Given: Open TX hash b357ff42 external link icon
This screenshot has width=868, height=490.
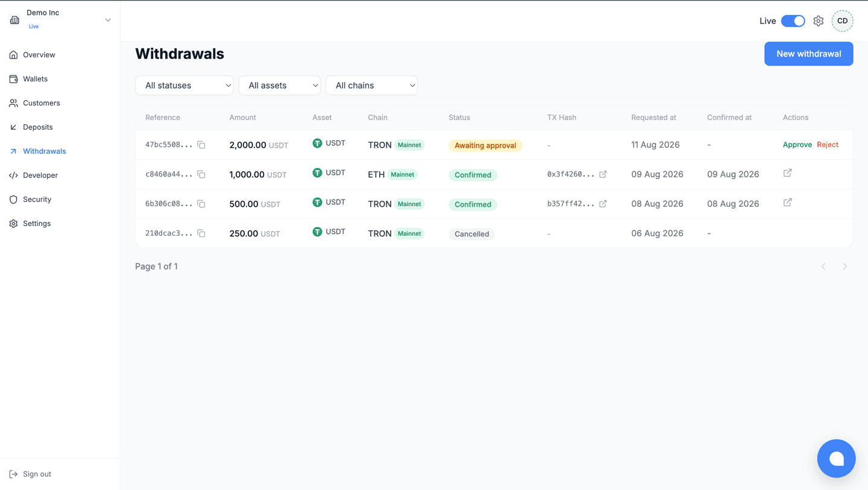Looking at the screenshot, I should click(x=603, y=204).
